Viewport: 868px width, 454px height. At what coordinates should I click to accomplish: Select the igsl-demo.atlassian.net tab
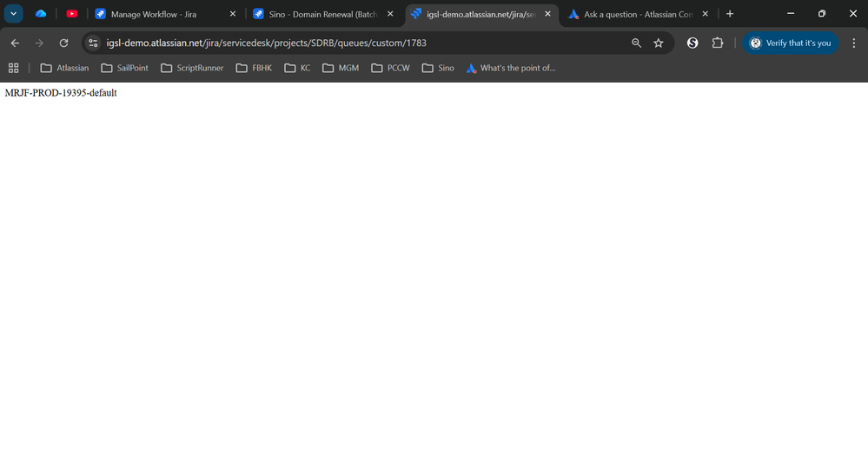[481, 14]
